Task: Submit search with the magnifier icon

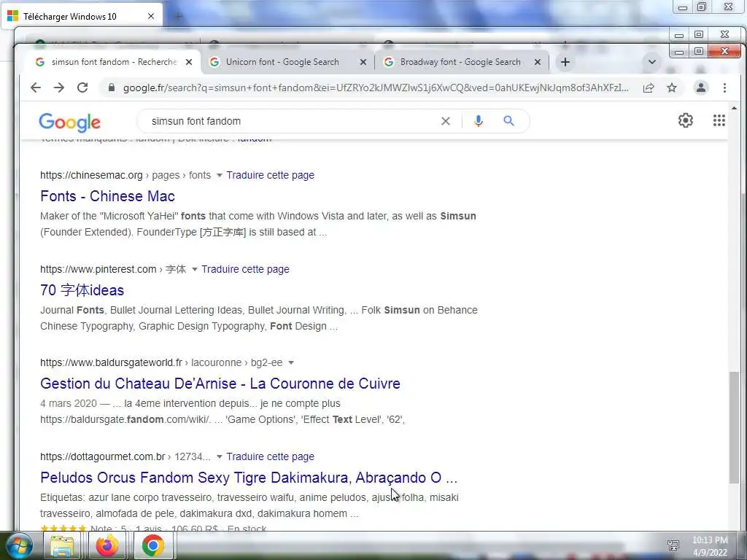Action: 508,121
